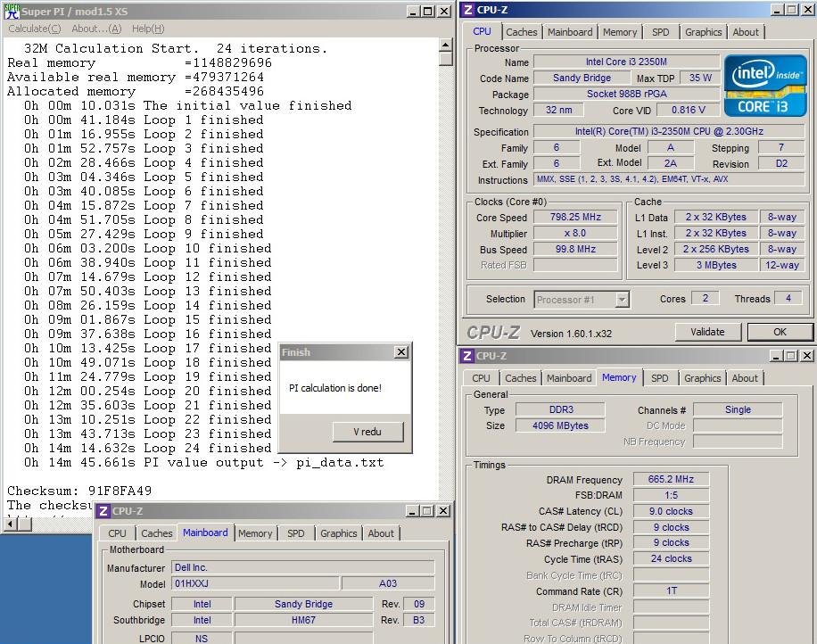Switch to Caches tab in top CPU-Z window

pyautogui.click(x=521, y=32)
